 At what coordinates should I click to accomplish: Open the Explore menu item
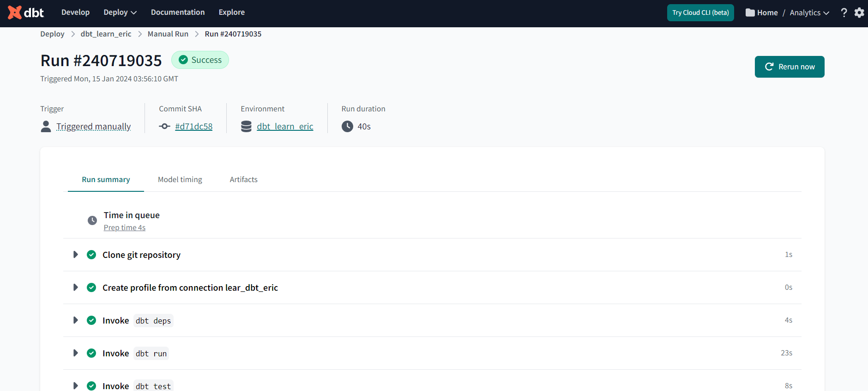[232, 12]
